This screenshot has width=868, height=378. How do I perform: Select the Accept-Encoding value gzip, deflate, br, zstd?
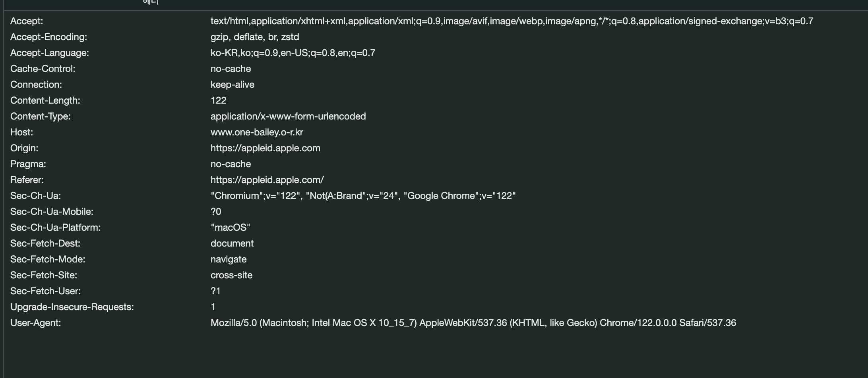(x=254, y=37)
